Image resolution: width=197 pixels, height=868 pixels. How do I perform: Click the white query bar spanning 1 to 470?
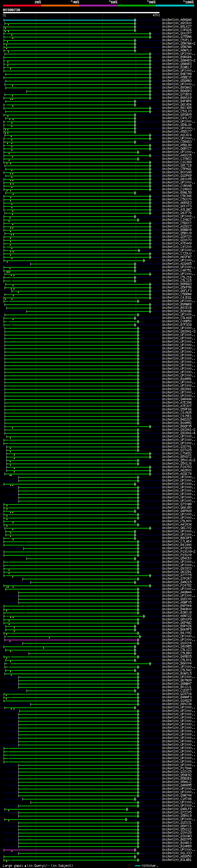coord(81,12)
